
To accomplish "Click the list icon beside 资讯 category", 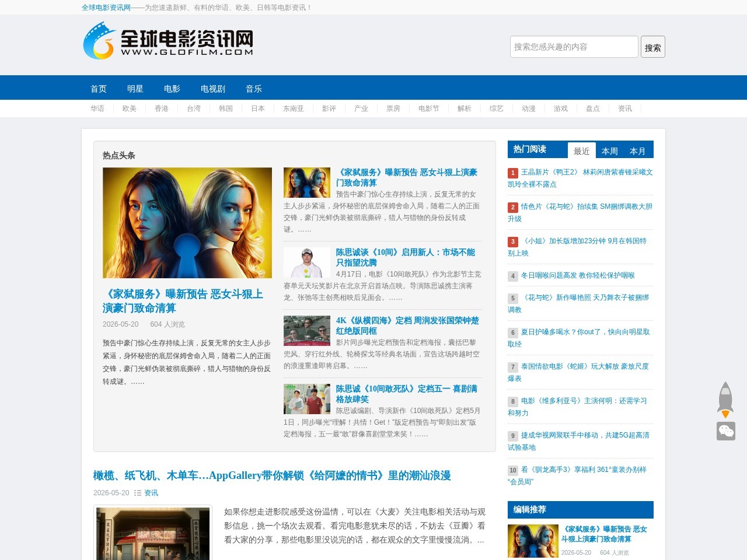I will click(x=138, y=493).
